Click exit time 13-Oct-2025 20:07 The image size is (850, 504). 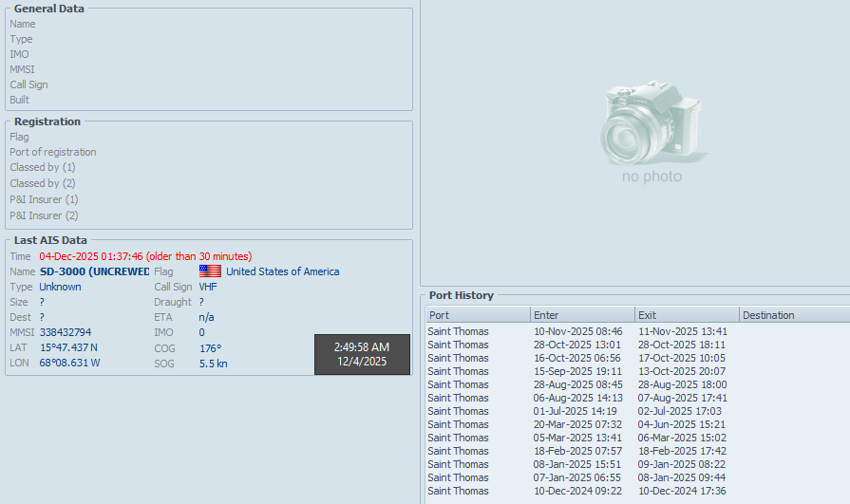pyautogui.click(x=682, y=371)
